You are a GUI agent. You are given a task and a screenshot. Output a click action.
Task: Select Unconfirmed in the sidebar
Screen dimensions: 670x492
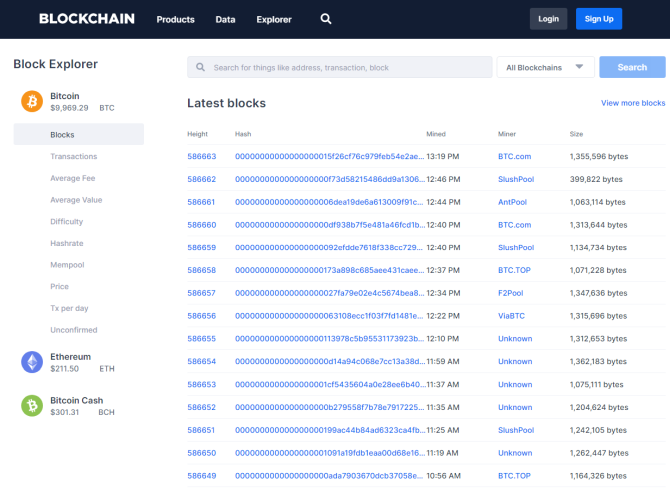tap(73, 330)
